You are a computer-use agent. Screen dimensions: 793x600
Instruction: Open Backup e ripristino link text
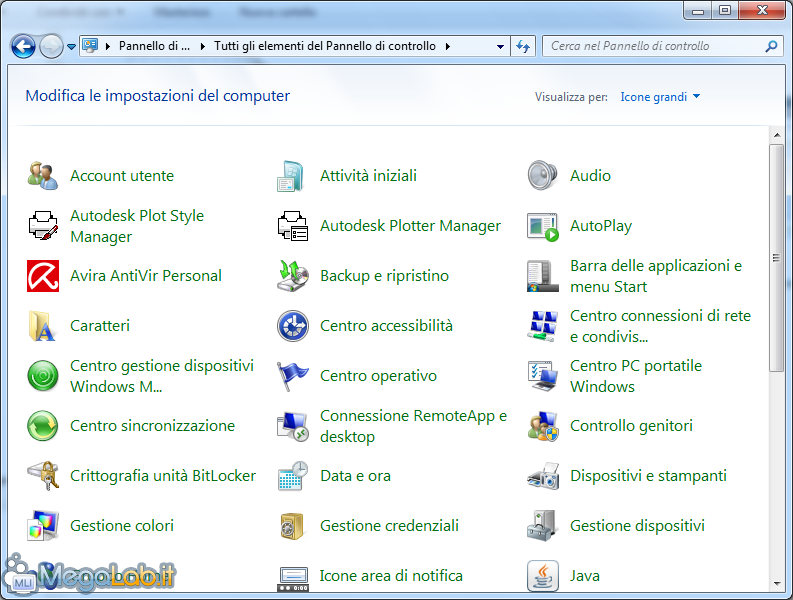point(384,276)
